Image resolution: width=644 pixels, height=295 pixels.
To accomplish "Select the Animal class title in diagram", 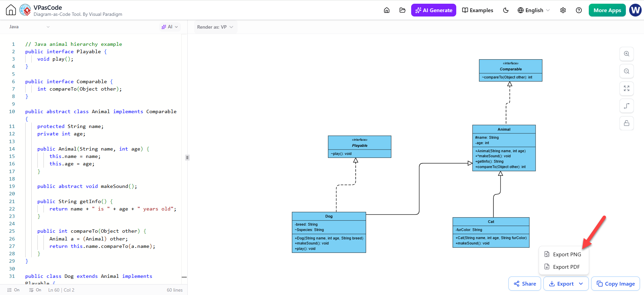I will (504, 129).
